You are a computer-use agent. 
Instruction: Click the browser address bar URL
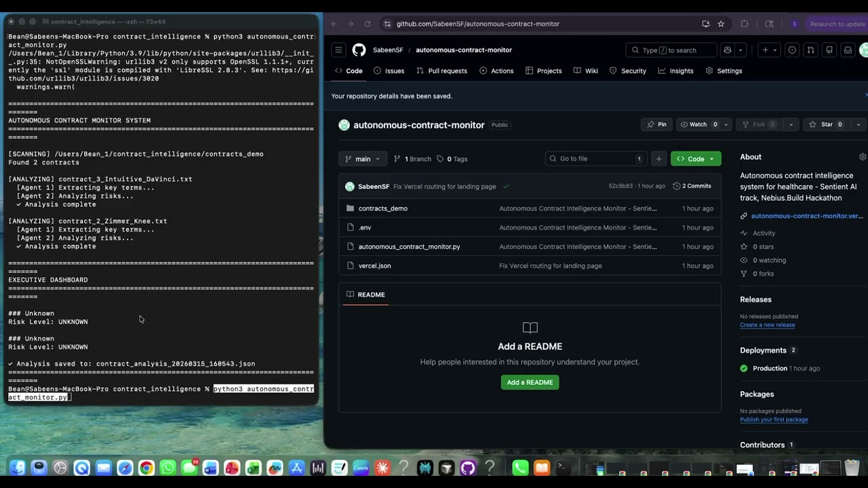pyautogui.click(x=478, y=24)
